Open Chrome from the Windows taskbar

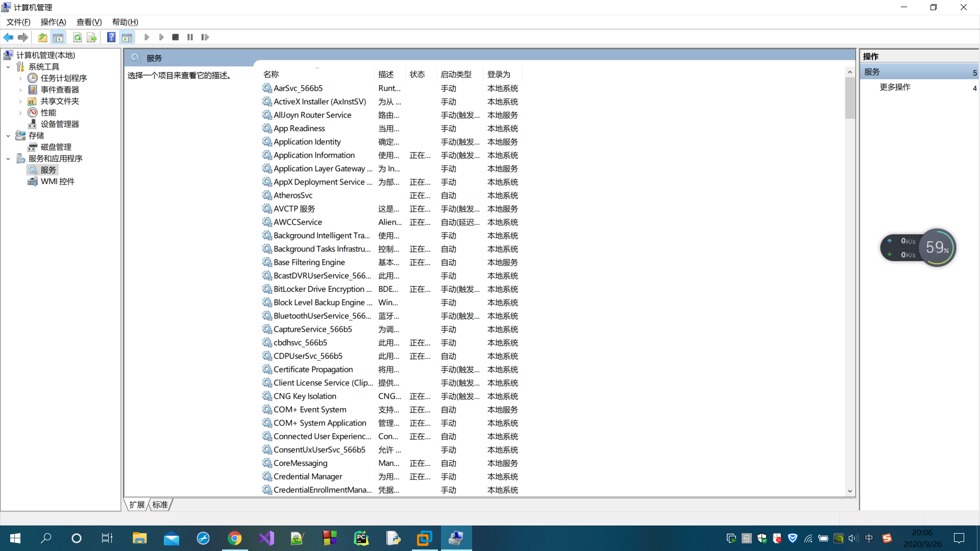pos(234,538)
